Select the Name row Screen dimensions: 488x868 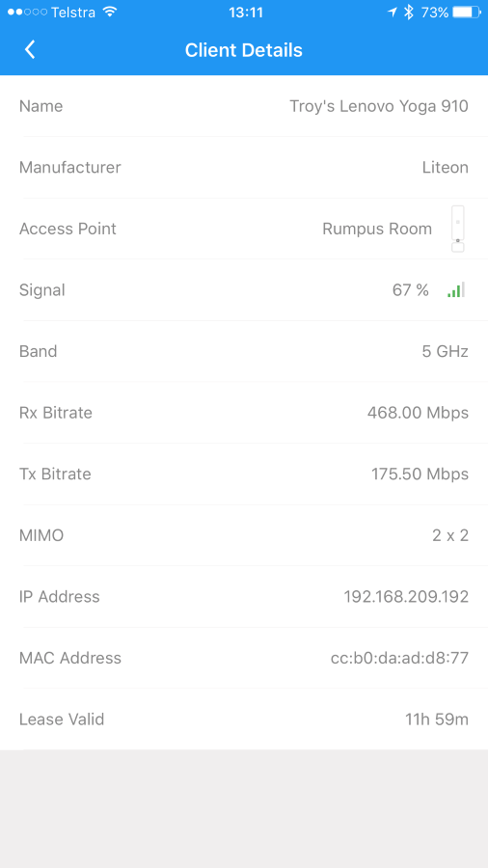pyautogui.click(x=244, y=106)
